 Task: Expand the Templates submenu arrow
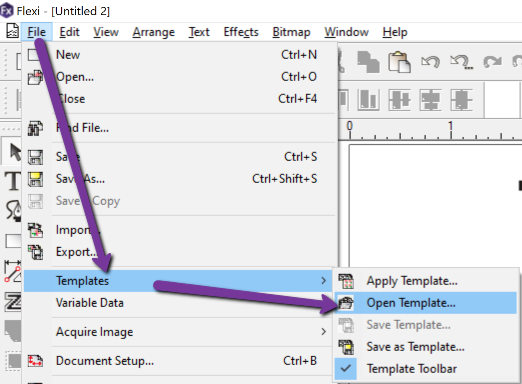coord(323,281)
